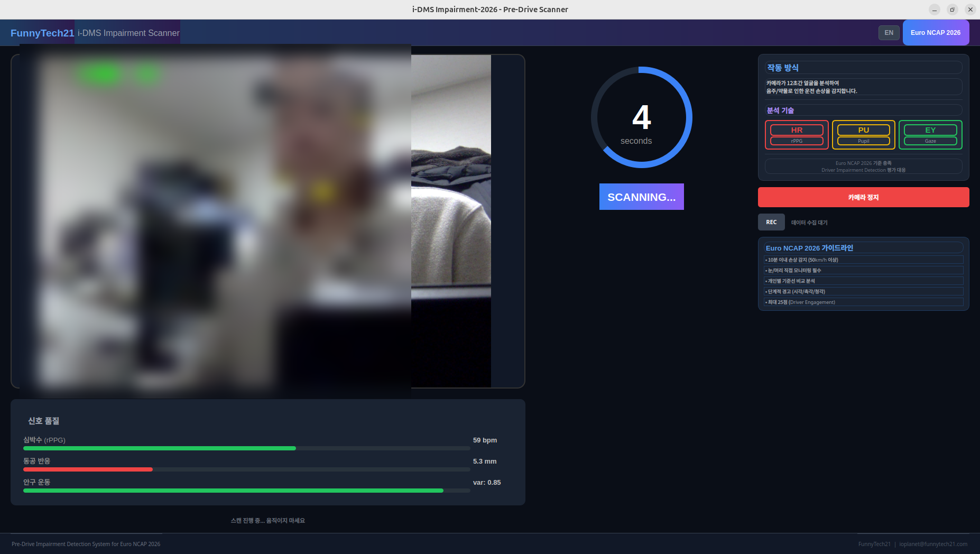Click the SCANNING... status badge

coord(641,197)
